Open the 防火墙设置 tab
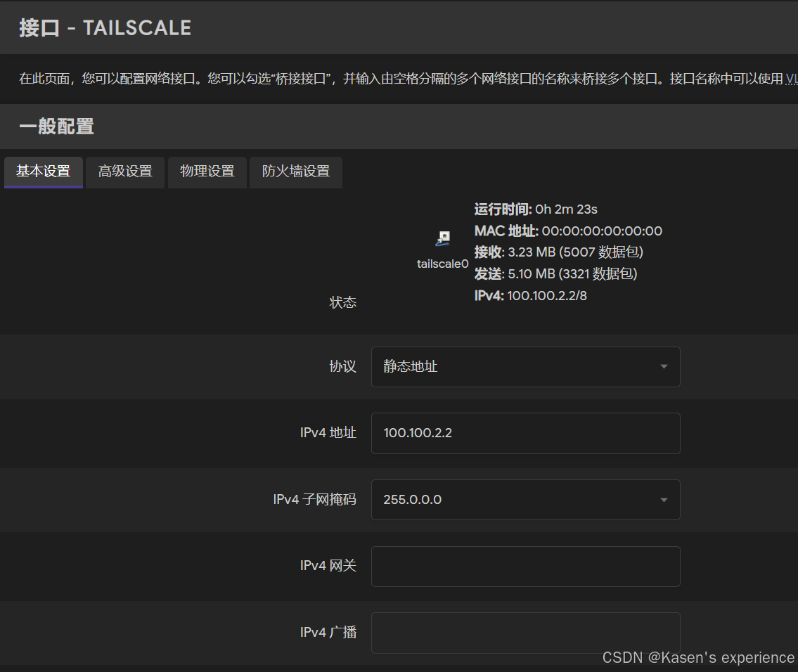This screenshot has width=798, height=672. click(x=296, y=172)
